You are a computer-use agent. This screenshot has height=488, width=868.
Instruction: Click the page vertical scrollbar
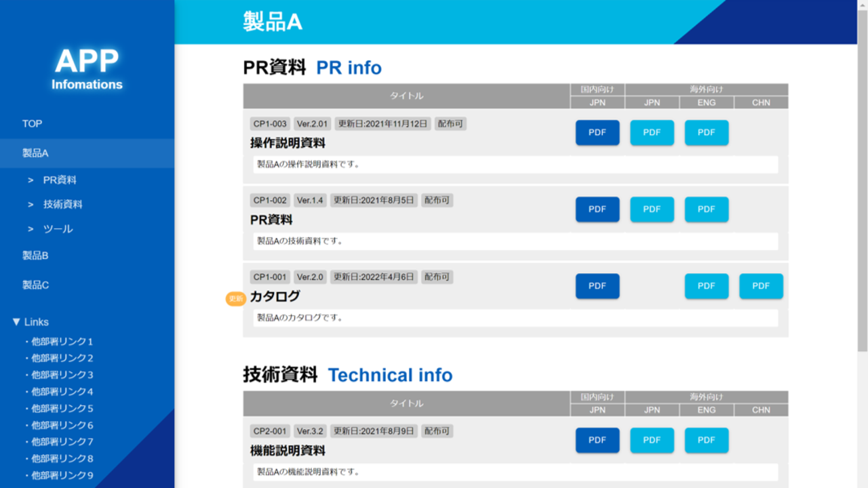pos(862,176)
